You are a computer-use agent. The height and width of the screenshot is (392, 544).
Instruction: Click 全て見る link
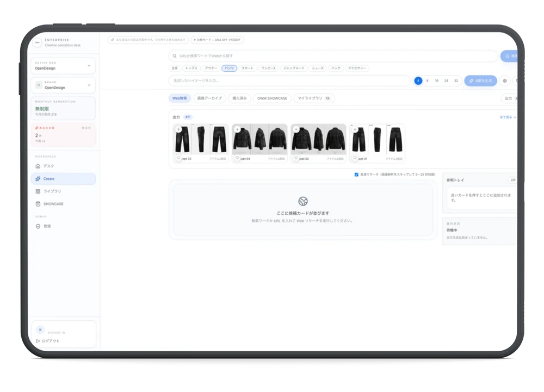pyautogui.click(x=508, y=117)
